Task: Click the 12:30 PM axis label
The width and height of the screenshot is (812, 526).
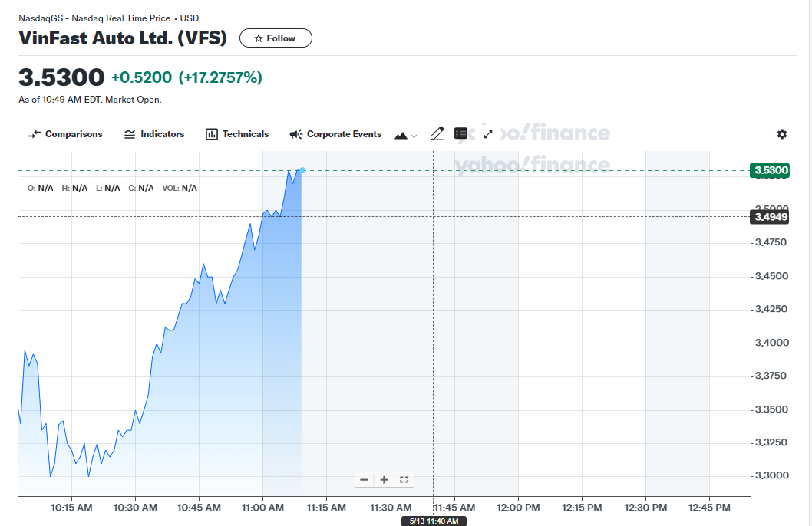Action: tap(645, 508)
